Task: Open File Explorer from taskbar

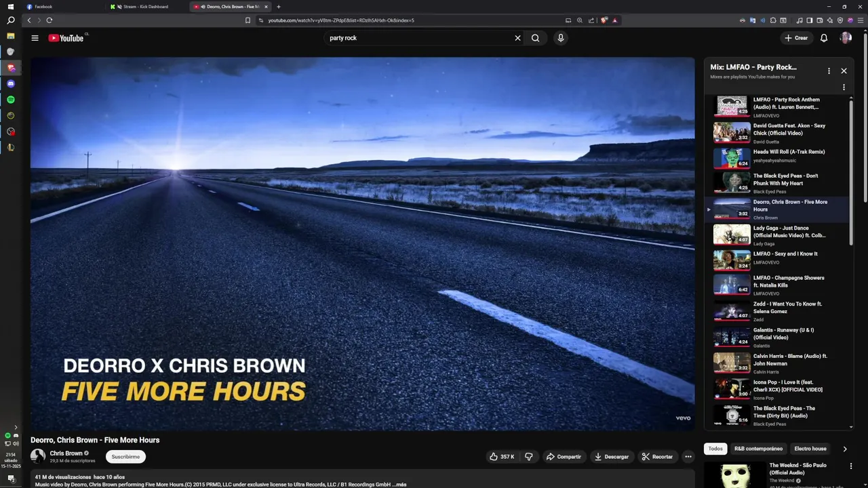Action: [11, 36]
